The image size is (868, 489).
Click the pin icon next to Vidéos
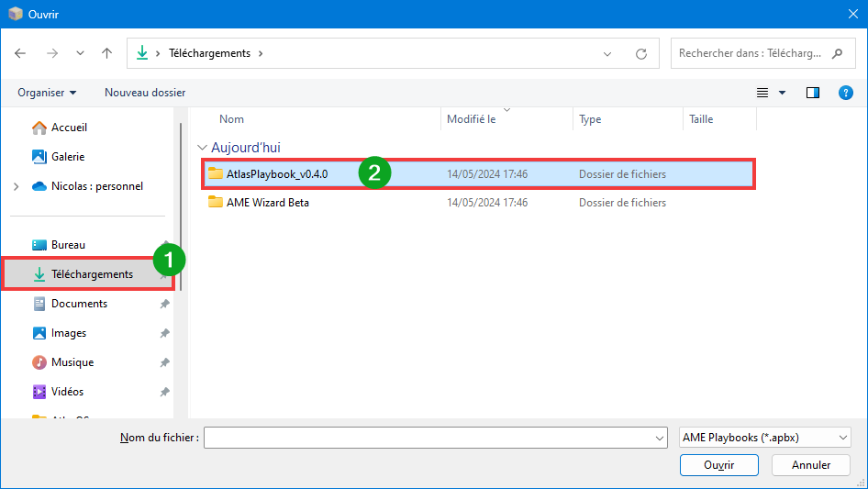click(x=164, y=392)
